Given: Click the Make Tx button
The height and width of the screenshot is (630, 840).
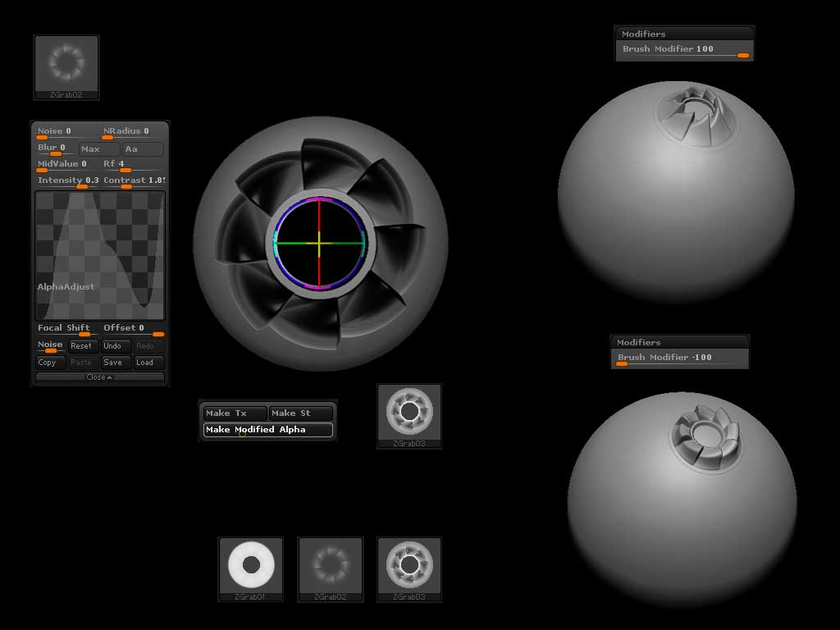Looking at the screenshot, I should coord(235,413).
